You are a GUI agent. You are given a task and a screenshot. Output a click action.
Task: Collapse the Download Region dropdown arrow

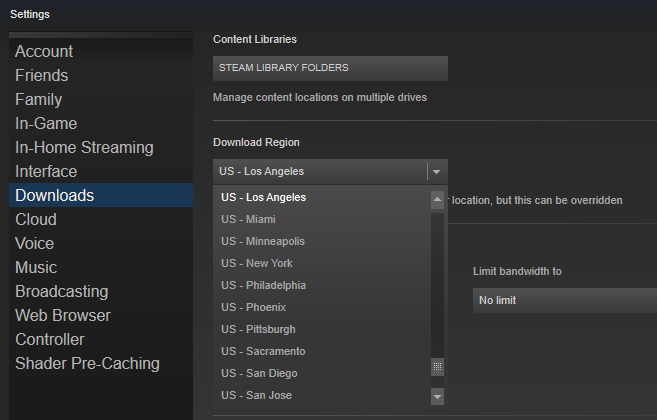(x=437, y=171)
